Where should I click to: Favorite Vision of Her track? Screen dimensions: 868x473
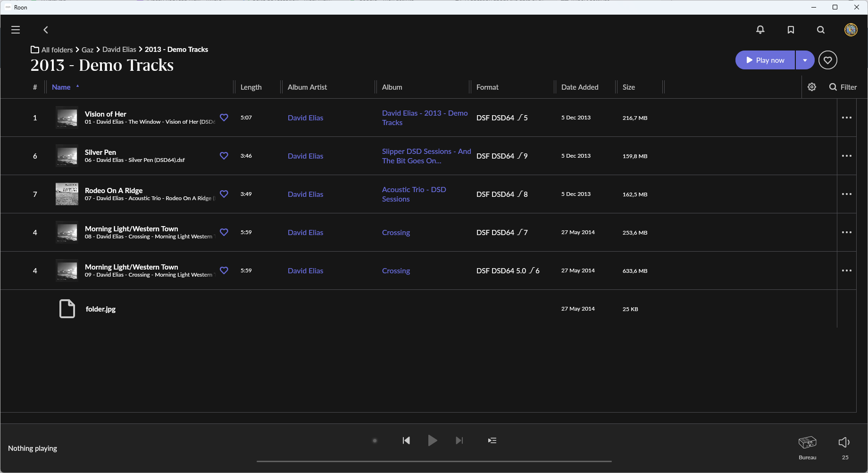click(224, 118)
